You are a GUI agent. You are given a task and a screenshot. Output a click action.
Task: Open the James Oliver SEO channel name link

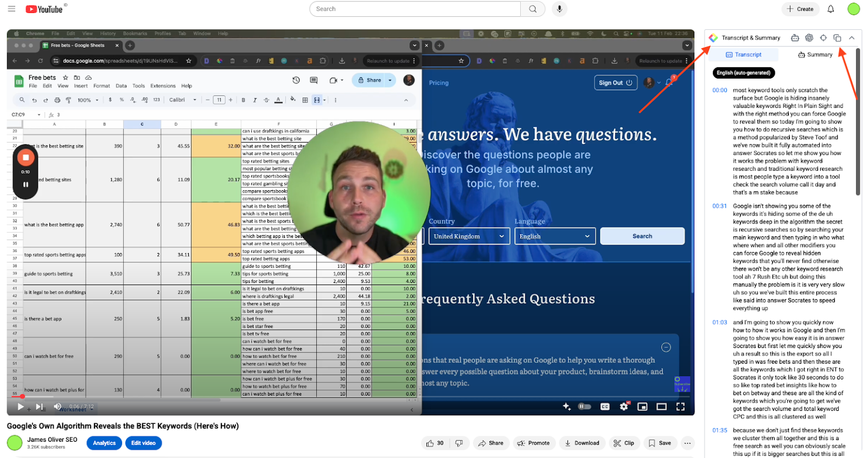(x=52, y=440)
